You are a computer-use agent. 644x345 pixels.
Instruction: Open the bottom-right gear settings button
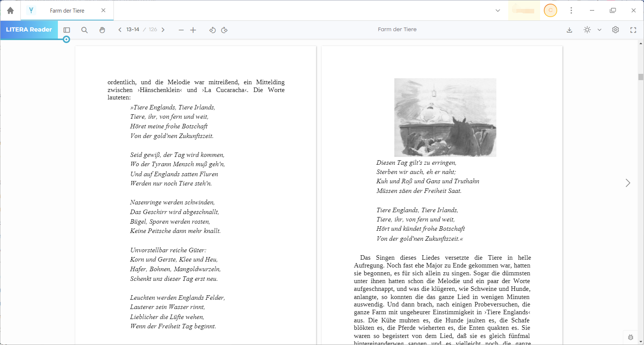tap(630, 337)
